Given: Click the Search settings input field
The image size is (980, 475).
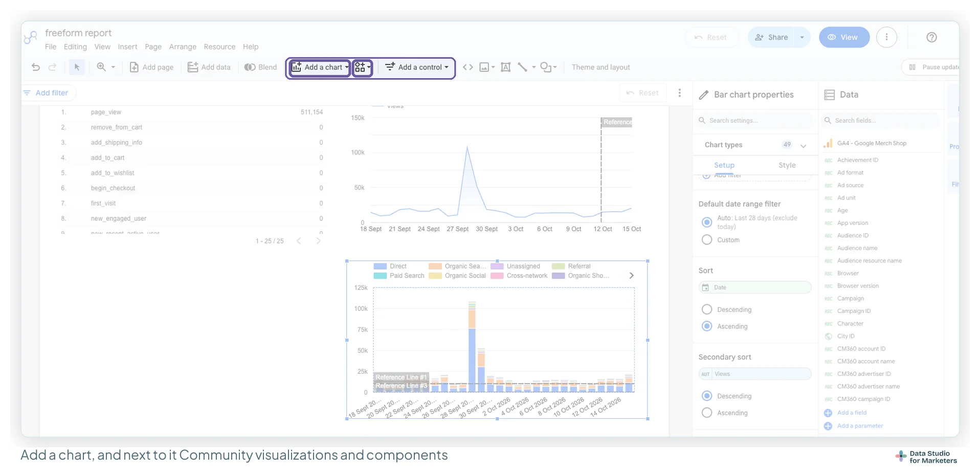Looking at the screenshot, I should point(755,121).
